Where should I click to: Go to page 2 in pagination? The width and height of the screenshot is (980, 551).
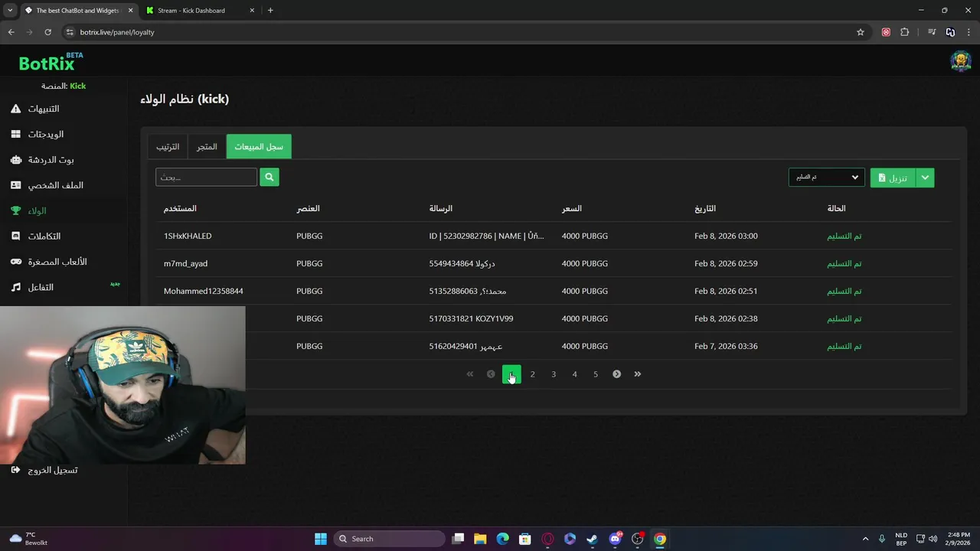coord(532,374)
